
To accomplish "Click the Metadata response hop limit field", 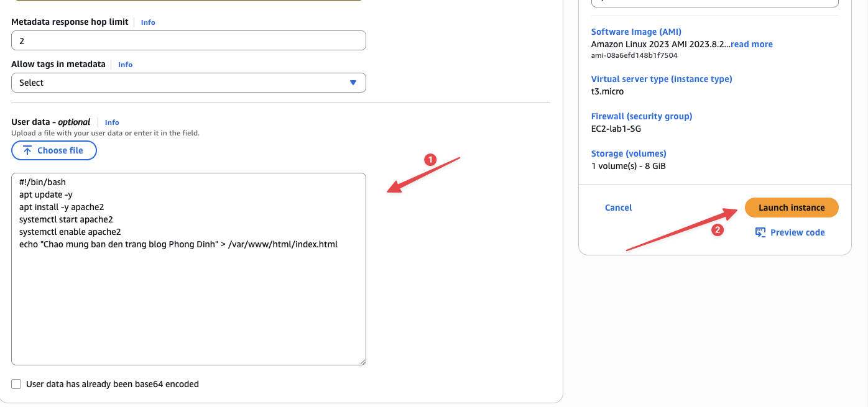I will point(188,40).
